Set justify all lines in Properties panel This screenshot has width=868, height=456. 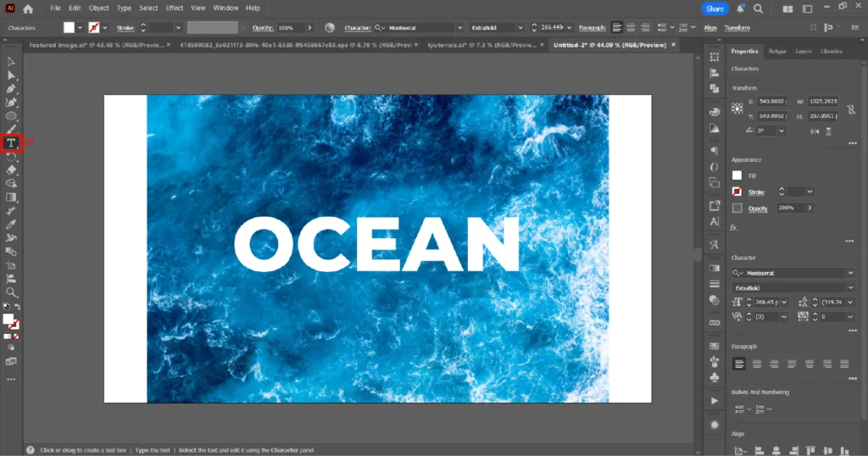click(x=844, y=364)
